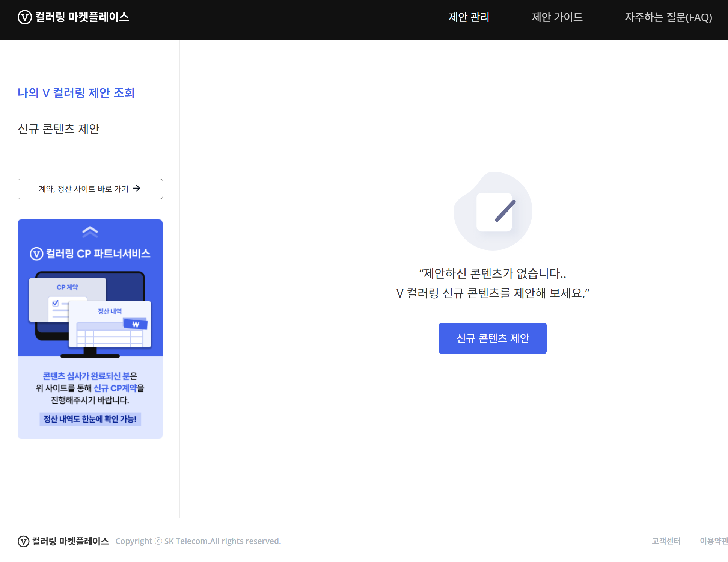Click the double chevron up icon on banner
The height and width of the screenshot is (562, 728).
[90, 232]
